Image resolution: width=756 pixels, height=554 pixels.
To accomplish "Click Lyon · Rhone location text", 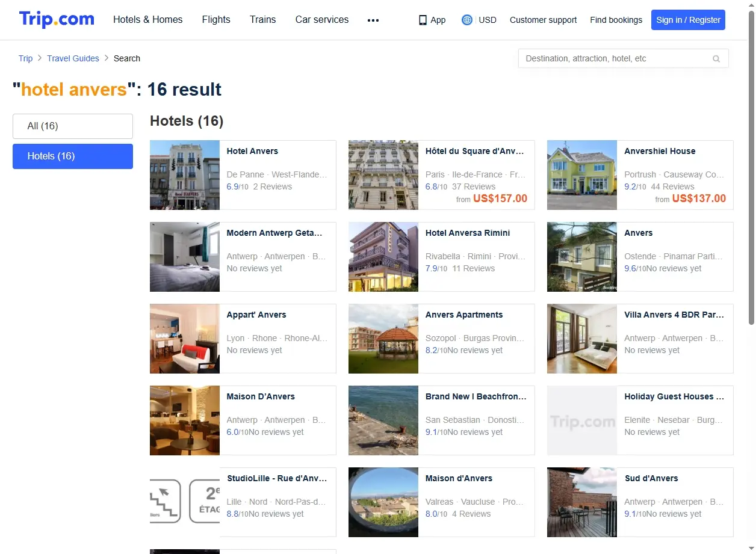I will click(277, 339).
